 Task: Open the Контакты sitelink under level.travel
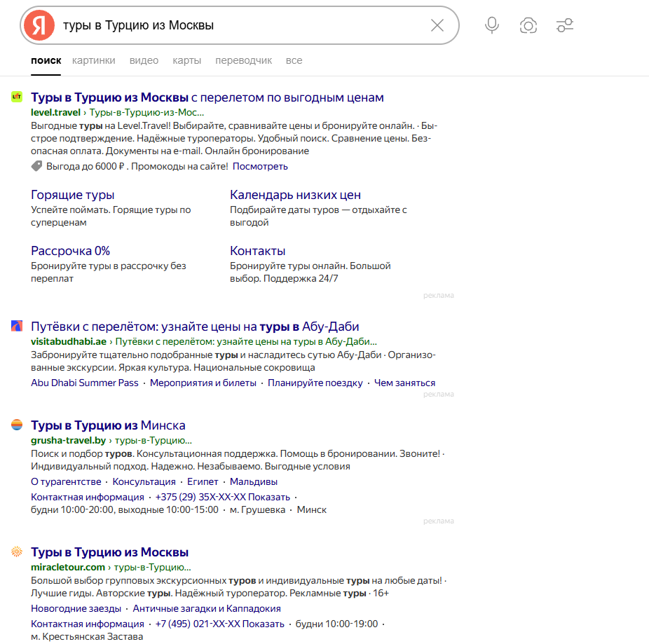pyautogui.click(x=257, y=251)
